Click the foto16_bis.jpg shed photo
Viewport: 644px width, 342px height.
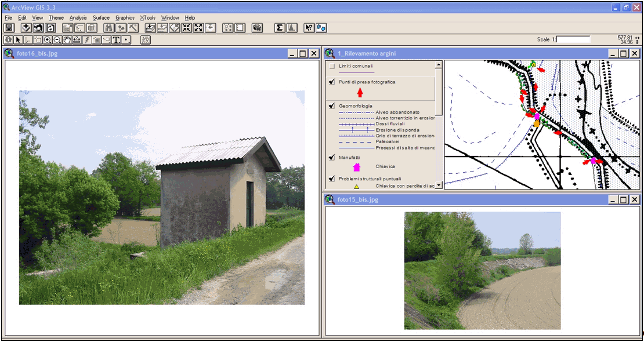[162, 198]
